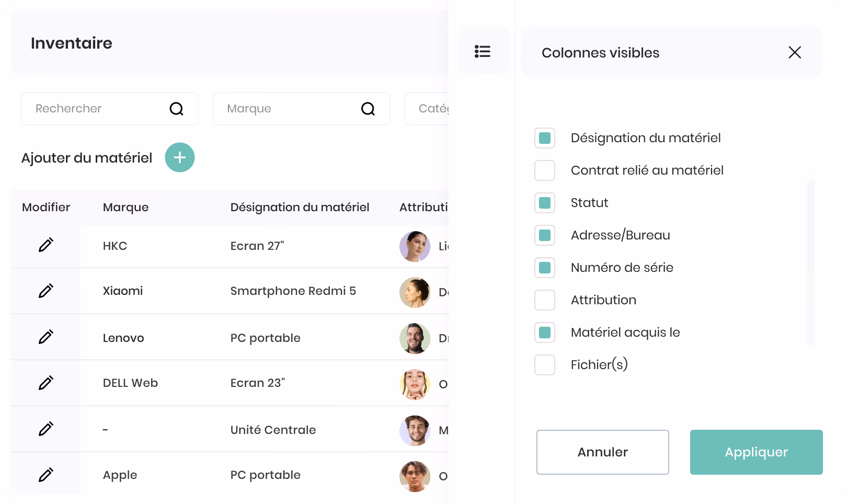Screen dimensions: 848x504
Task: Uncheck Matériel acquis le checkbox
Action: click(x=545, y=333)
